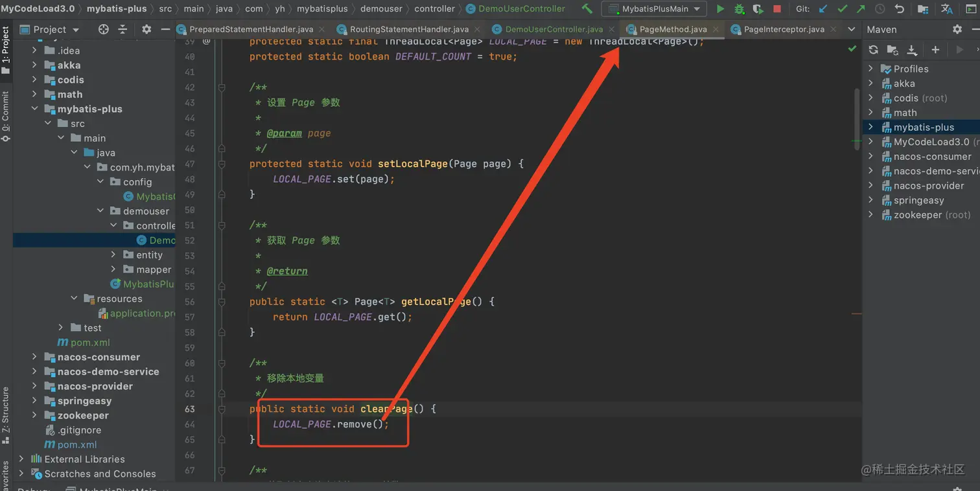Open the MybatisPlusMain run configuration dropdown
Viewport: 980px width, 491px height.
point(654,9)
